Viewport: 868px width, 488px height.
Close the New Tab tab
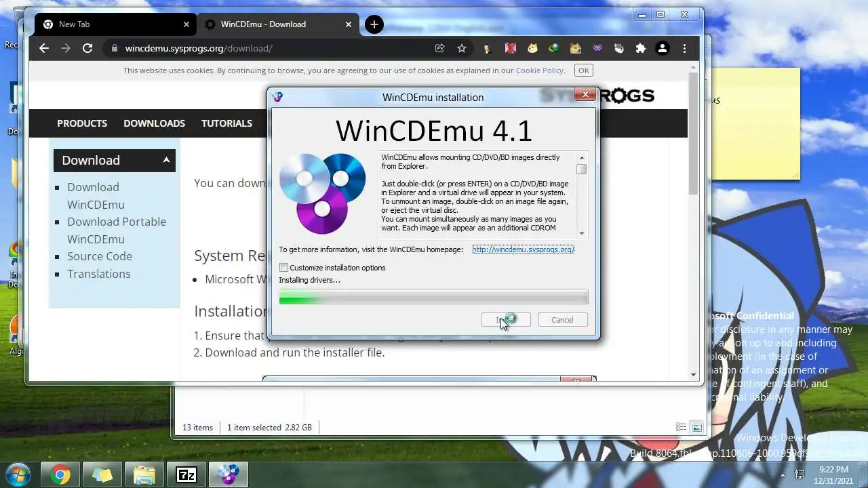click(186, 24)
